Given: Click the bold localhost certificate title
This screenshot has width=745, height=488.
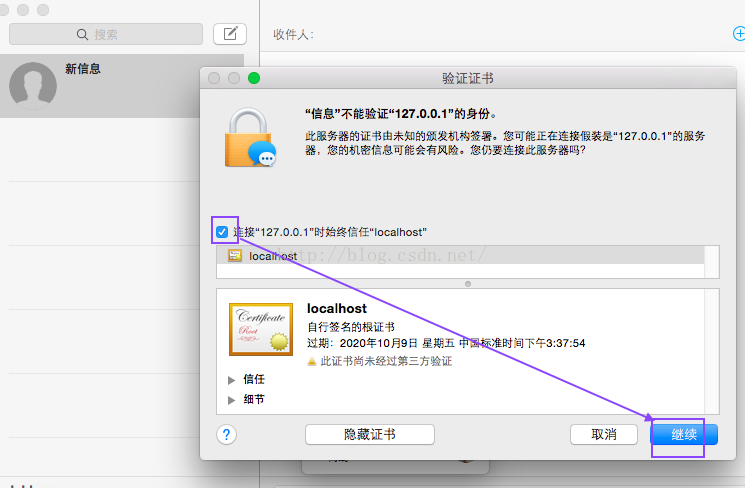Looking at the screenshot, I should point(337,309).
